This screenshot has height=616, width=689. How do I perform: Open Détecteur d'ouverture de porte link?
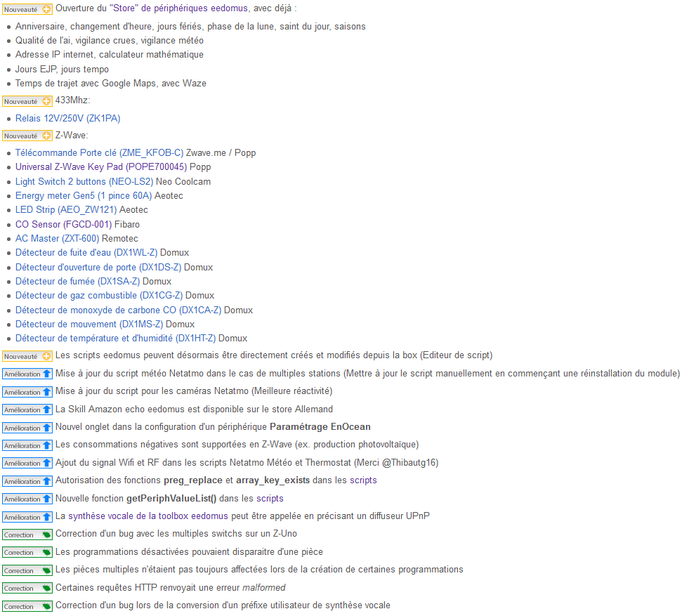click(98, 267)
